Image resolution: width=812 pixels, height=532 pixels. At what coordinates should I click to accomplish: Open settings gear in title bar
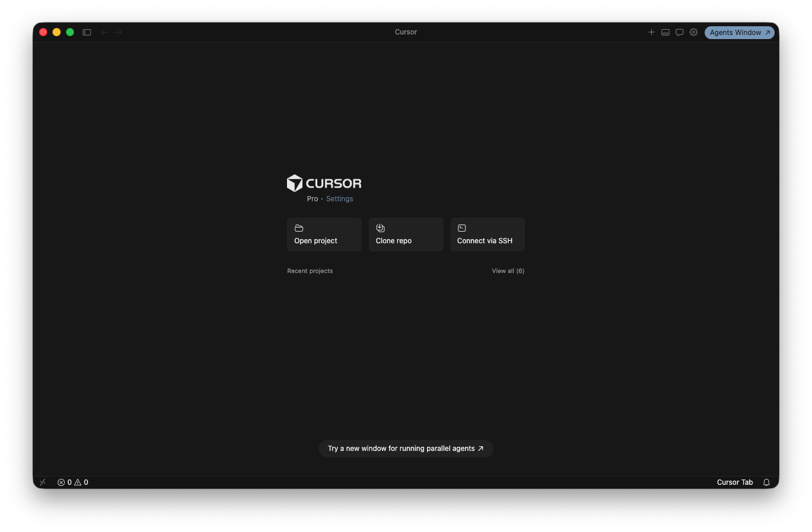pos(694,32)
